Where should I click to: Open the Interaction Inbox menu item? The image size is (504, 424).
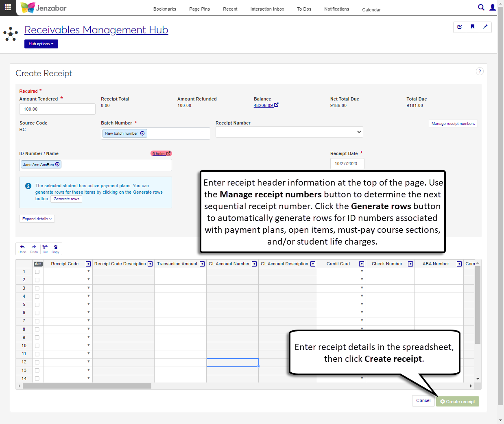(267, 9)
